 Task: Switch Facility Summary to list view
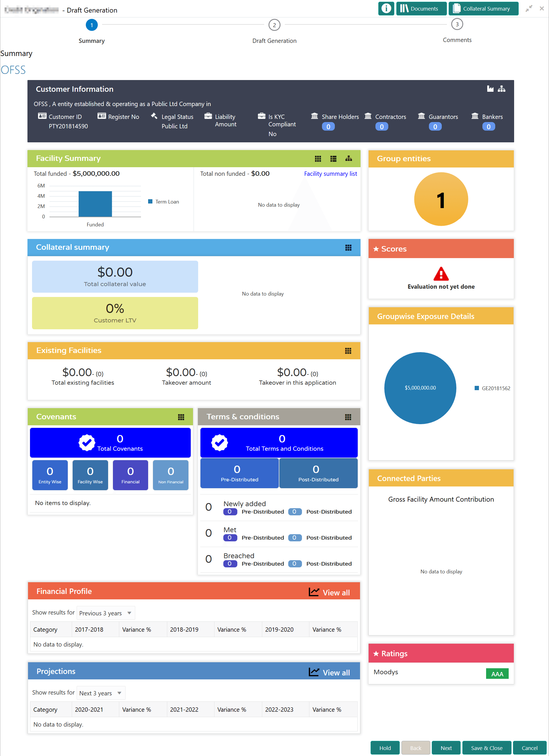[x=333, y=159]
